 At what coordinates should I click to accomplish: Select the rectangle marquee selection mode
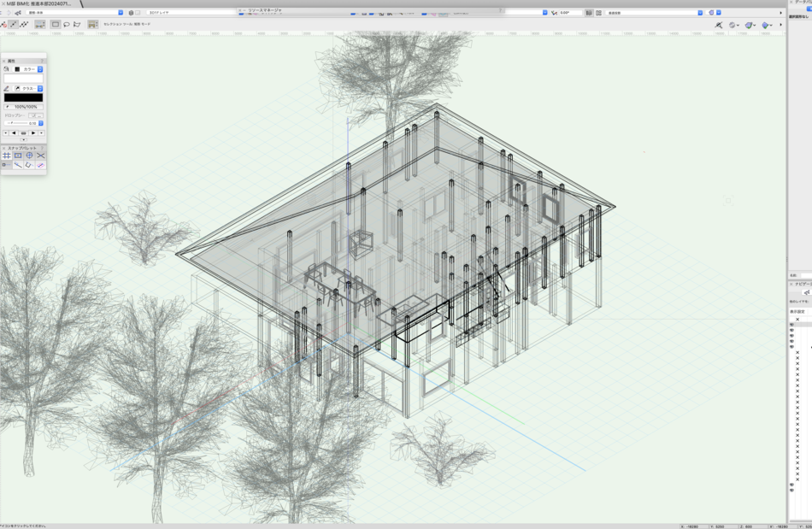55,25
